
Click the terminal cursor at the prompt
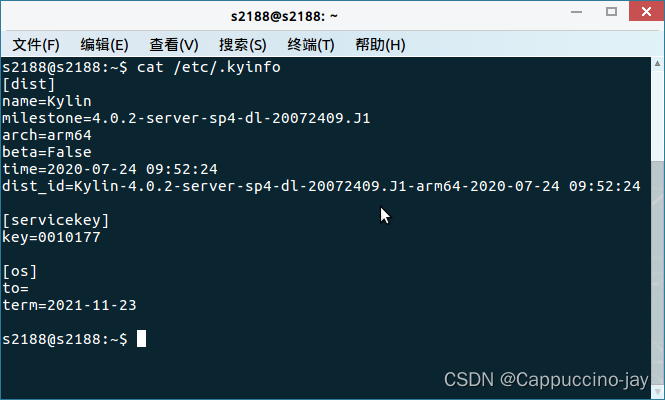click(x=141, y=339)
